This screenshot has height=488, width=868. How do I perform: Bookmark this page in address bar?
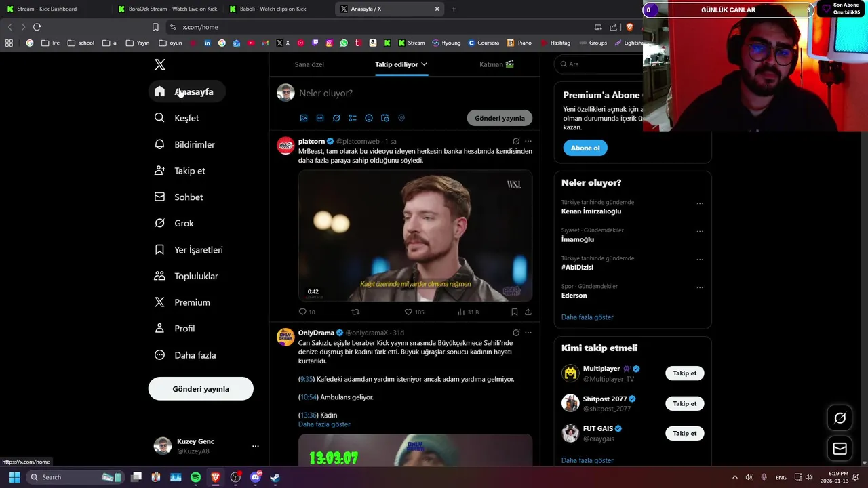(x=155, y=27)
